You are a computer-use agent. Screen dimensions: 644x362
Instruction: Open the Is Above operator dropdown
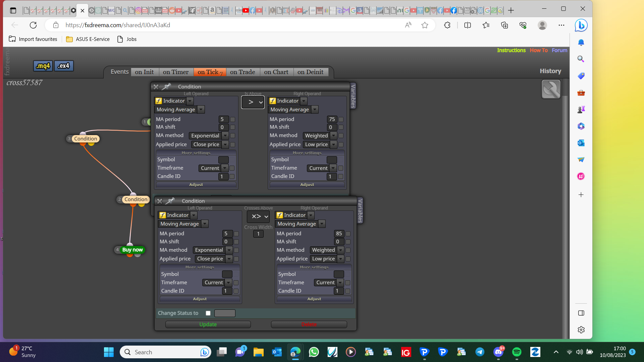coord(253,102)
